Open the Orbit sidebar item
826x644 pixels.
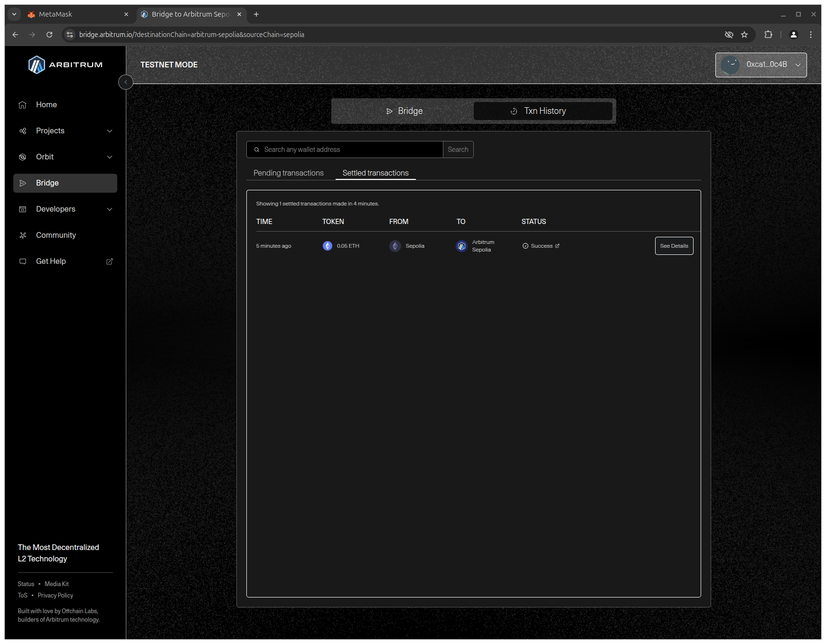coord(65,157)
